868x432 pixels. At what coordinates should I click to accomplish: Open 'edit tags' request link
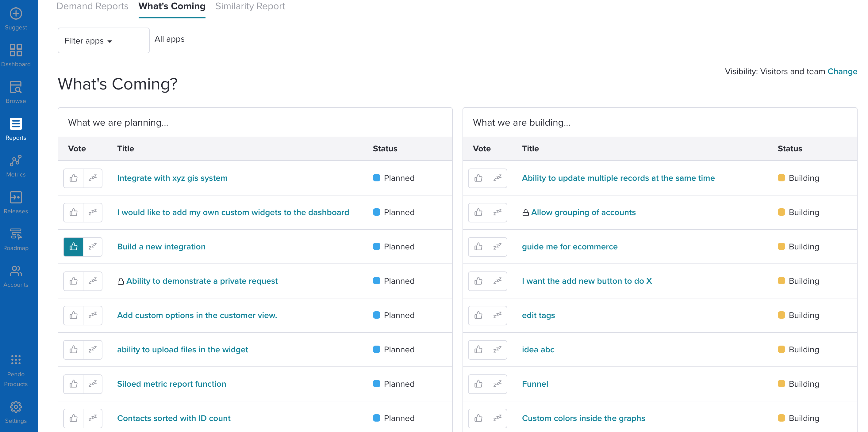(538, 316)
